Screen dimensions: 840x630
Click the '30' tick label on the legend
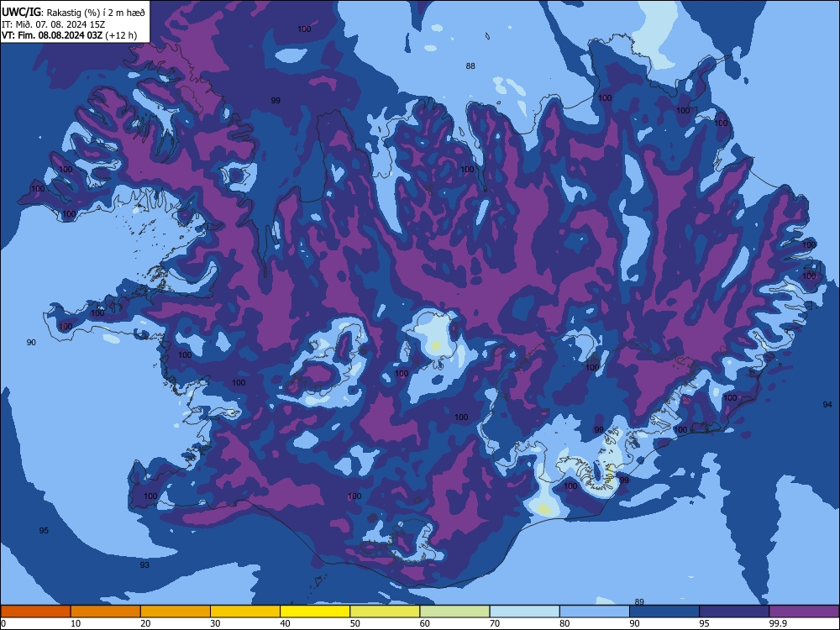pyautogui.click(x=215, y=623)
